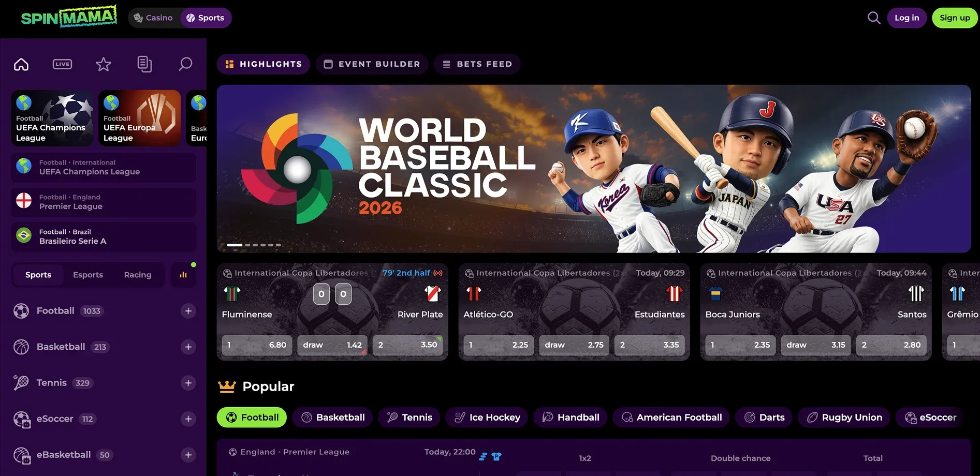The height and width of the screenshot is (476, 980).
Task: Click the Sign up button
Action: pos(955,18)
